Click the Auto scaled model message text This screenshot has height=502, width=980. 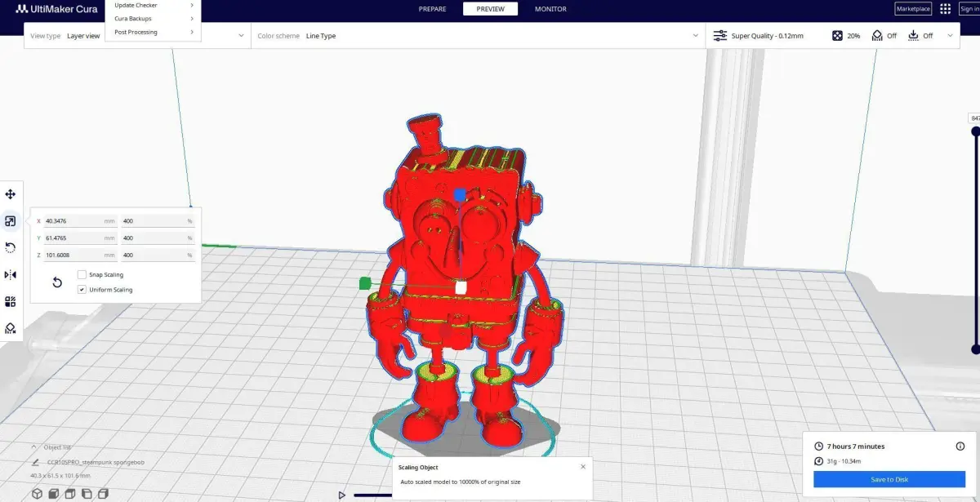(x=460, y=482)
